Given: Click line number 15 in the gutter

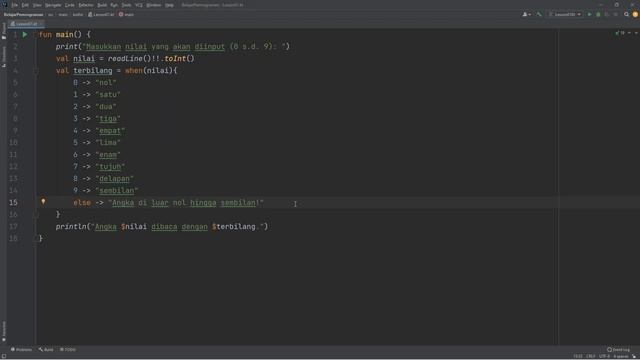Looking at the screenshot, I should [x=13, y=202].
